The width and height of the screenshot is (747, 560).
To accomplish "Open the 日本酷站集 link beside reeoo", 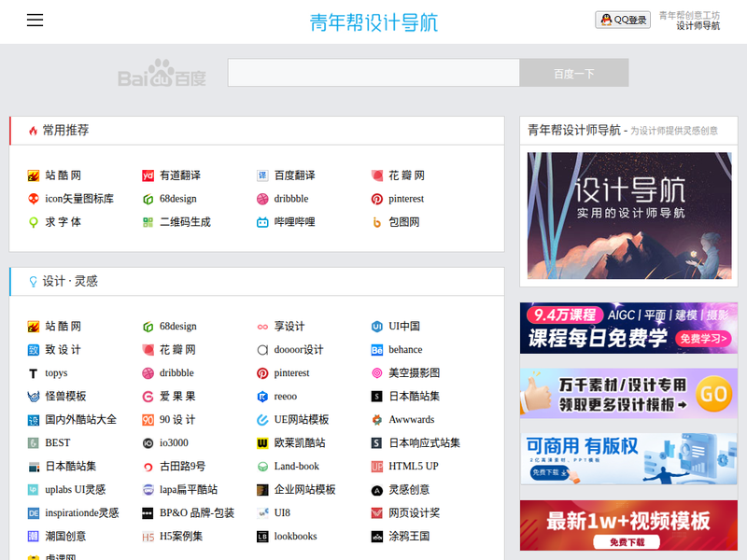I will [x=414, y=396].
